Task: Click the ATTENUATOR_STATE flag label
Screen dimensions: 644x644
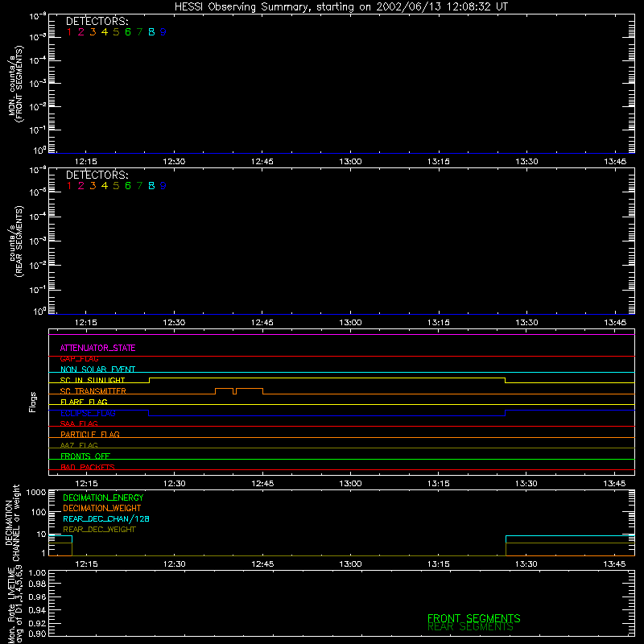Action: pos(97,348)
